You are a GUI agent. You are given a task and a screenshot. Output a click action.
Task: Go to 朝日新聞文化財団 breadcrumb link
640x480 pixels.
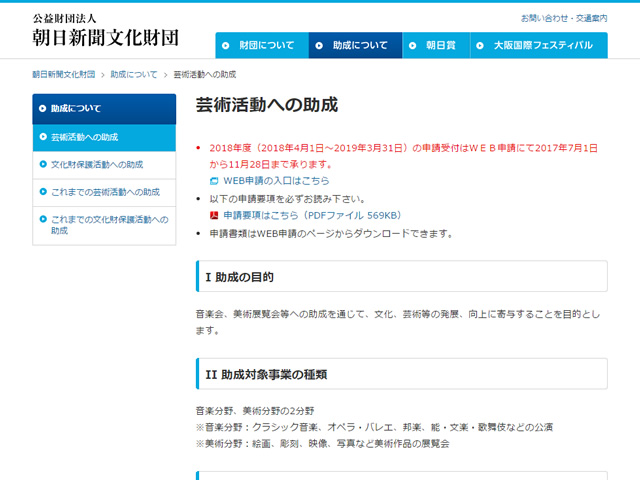pyautogui.click(x=64, y=74)
